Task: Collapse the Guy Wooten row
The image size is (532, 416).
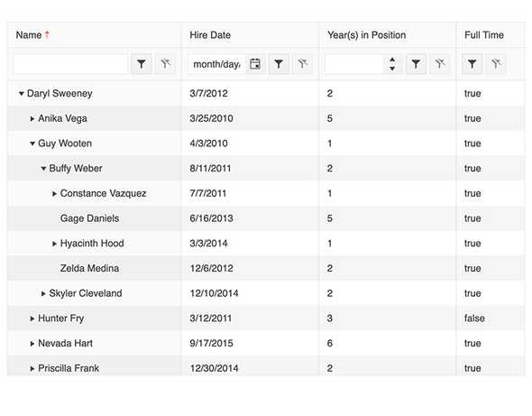Action: tap(32, 143)
